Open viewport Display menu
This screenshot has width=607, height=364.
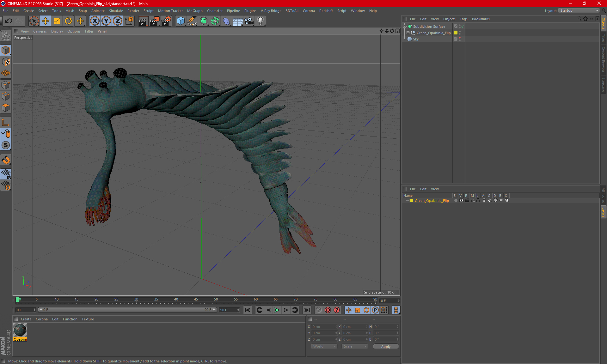click(57, 31)
